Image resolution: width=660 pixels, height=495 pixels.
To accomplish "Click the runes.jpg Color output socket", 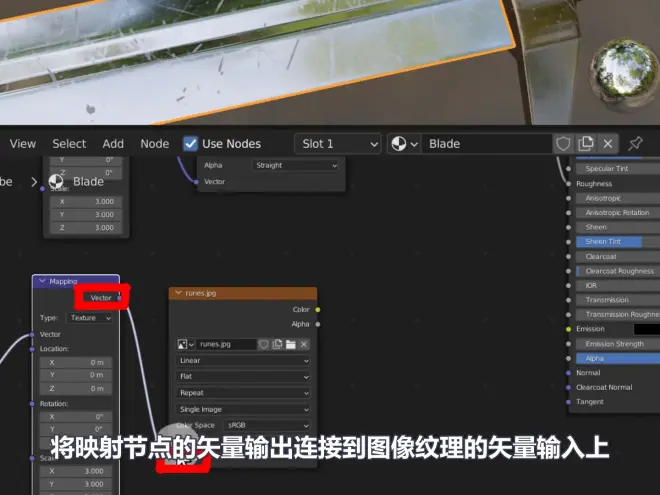I will coord(318,310).
